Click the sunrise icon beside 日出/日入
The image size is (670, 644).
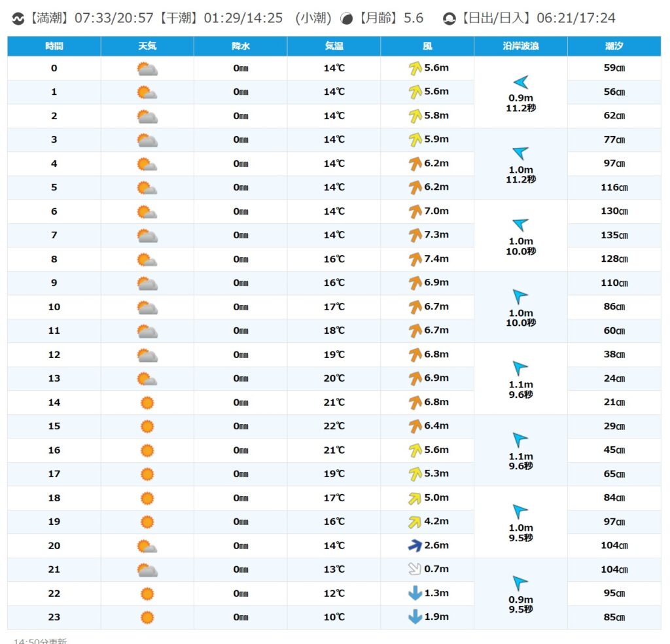[x=450, y=19]
